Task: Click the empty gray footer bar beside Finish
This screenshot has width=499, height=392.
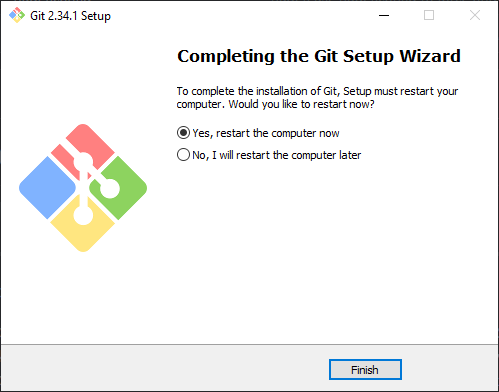Action: coord(165,369)
